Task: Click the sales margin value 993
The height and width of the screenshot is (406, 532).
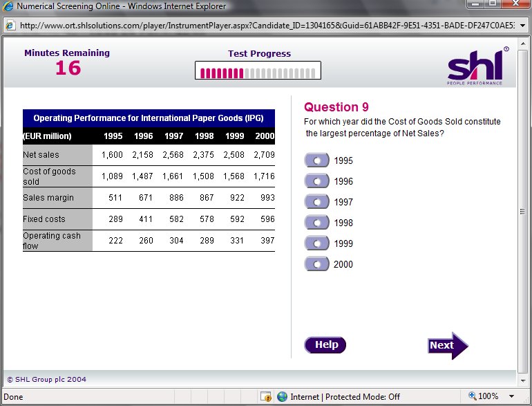Action: coord(267,198)
